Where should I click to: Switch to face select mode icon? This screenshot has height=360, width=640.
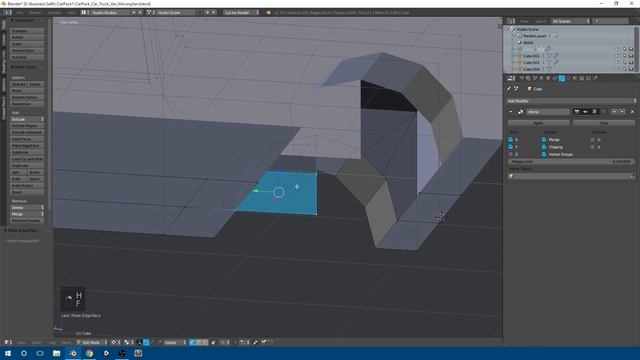coord(204,342)
